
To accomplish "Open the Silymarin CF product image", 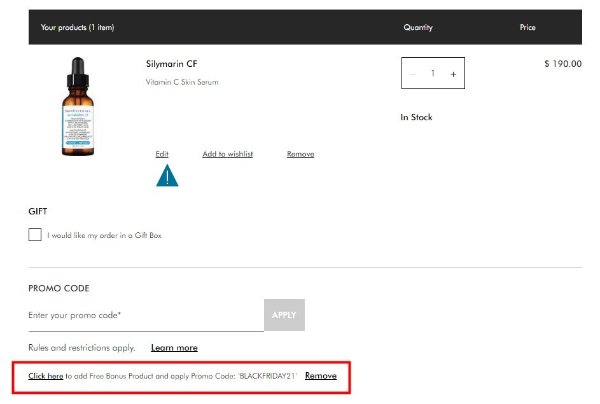I will [x=77, y=106].
